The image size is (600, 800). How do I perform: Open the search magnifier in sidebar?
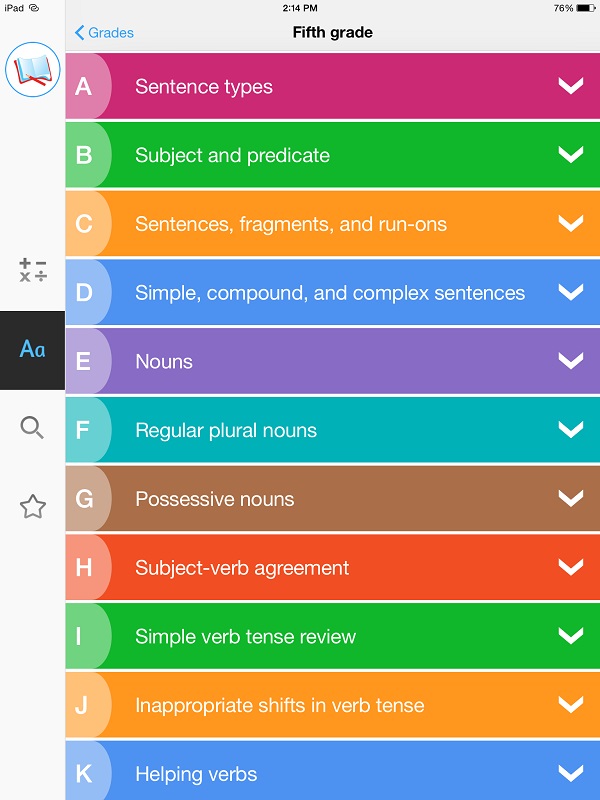point(32,428)
